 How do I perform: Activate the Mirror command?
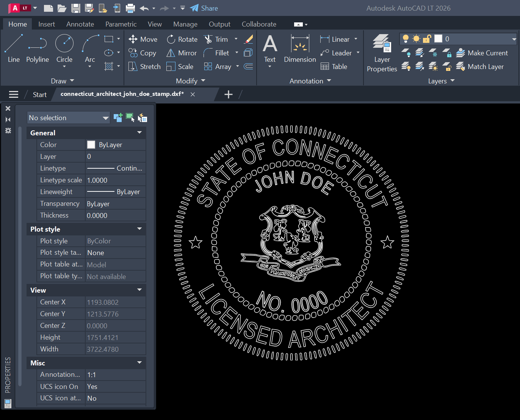(182, 53)
